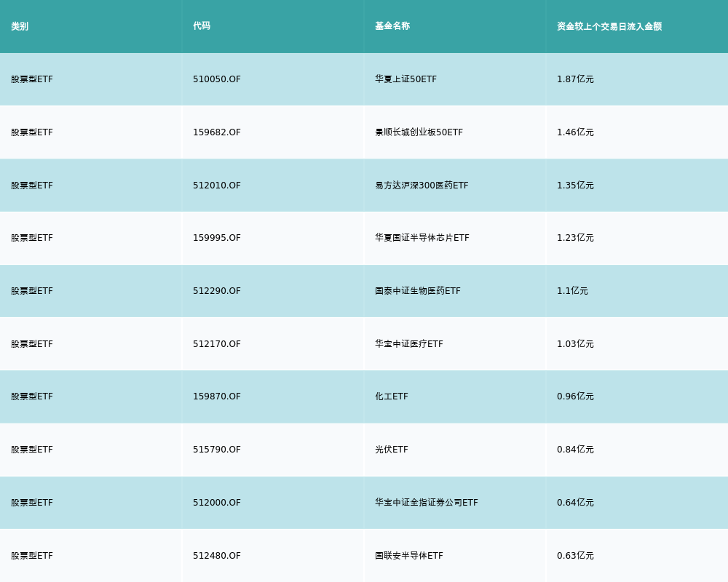This screenshot has width=728, height=582.
Task: Click 景顺长城创业板50ETF fund name
Action: [419, 132]
